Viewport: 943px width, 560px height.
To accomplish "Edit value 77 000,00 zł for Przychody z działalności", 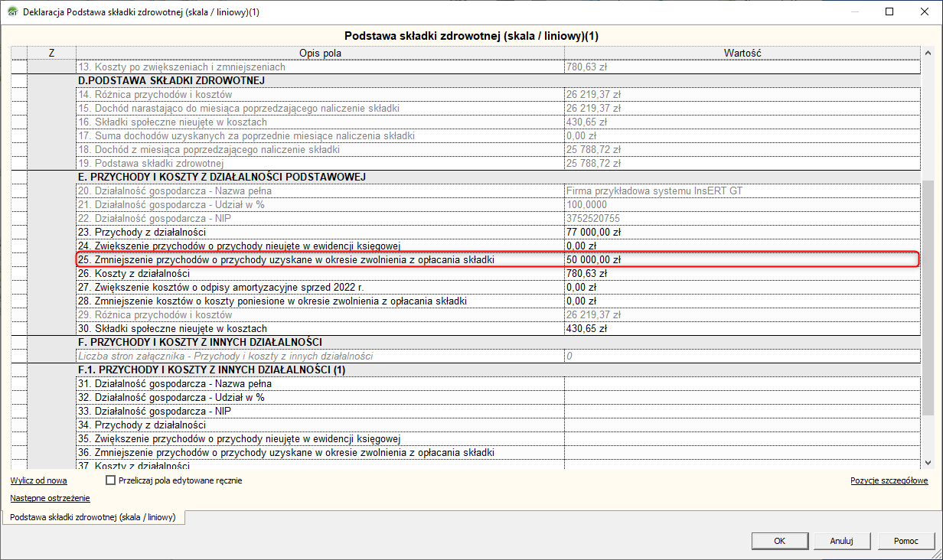I will [x=742, y=232].
